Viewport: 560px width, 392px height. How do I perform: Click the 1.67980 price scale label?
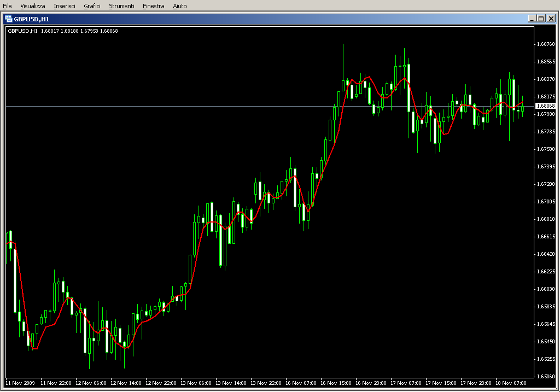pos(546,114)
